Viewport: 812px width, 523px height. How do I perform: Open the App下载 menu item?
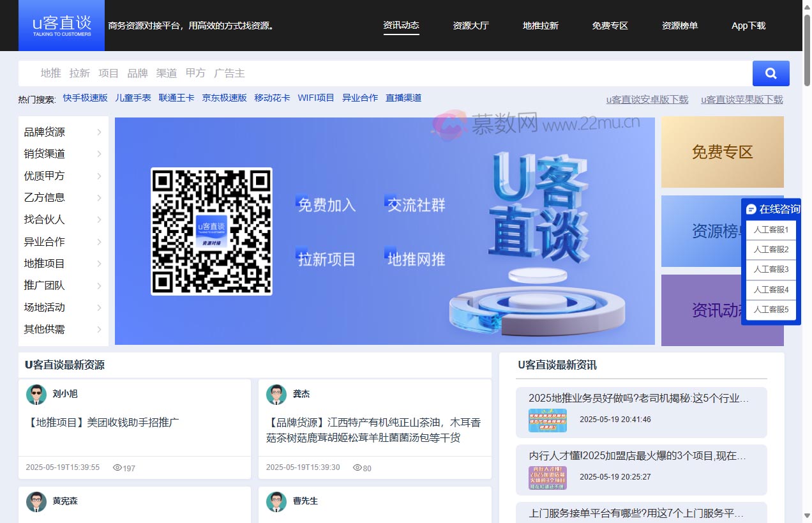[x=748, y=26]
